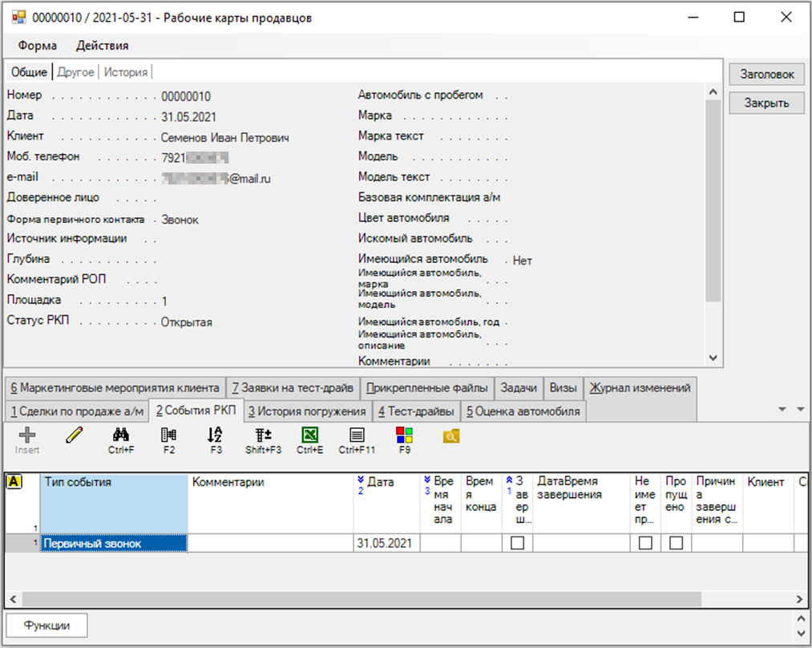The width and height of the screenshot is (812, 648).
Task: Click the Shift+F3 column setup icon
Action: [x=263, y=435]
